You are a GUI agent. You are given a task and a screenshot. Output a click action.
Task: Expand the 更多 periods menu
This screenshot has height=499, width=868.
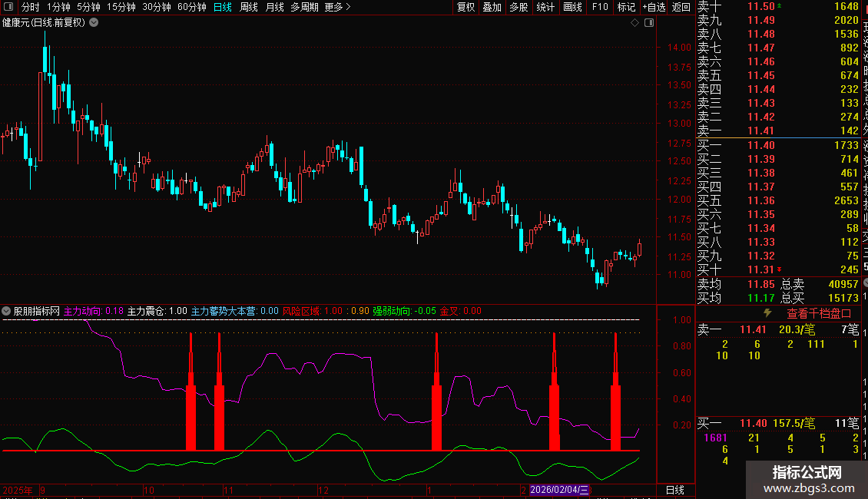(x=337, y=7)
